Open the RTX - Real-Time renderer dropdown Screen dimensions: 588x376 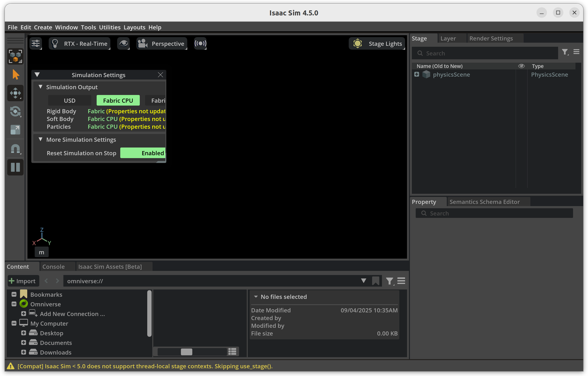coord(80,44)
